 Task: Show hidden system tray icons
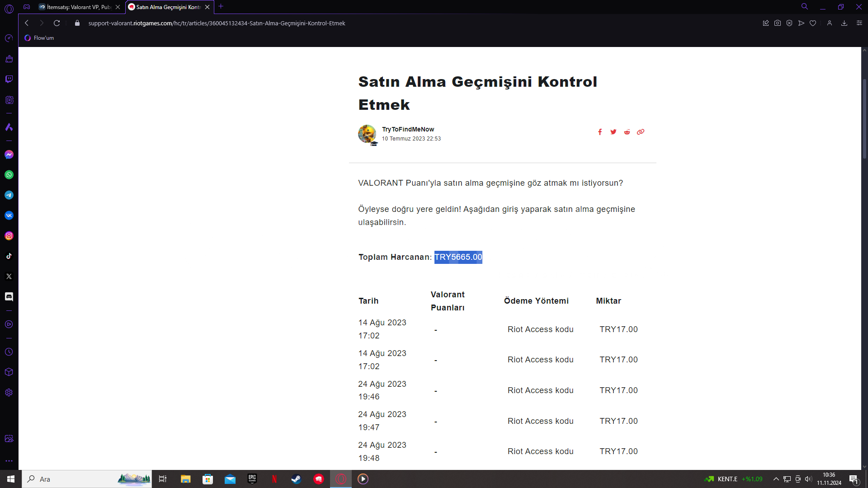776,479
